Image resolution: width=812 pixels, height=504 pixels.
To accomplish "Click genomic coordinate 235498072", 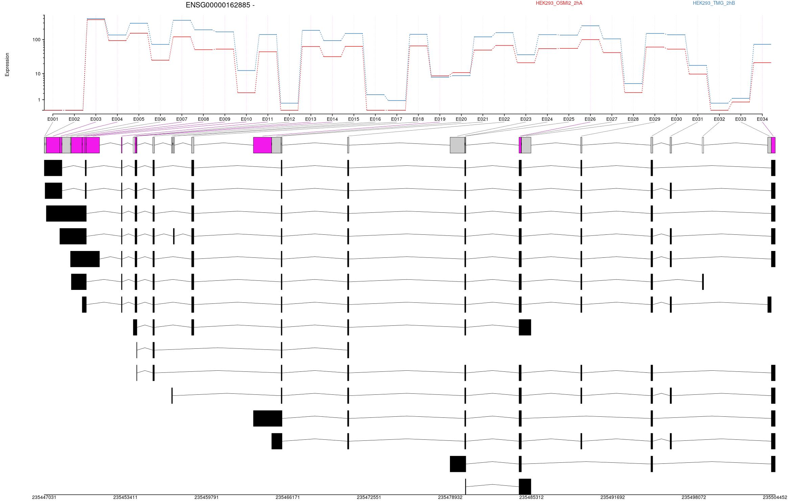I will 694,497.
